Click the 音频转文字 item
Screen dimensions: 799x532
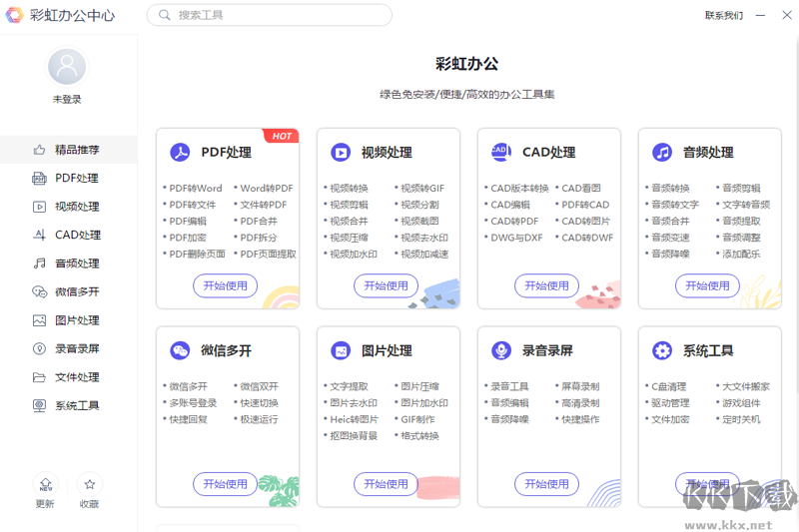pos(675,205)
